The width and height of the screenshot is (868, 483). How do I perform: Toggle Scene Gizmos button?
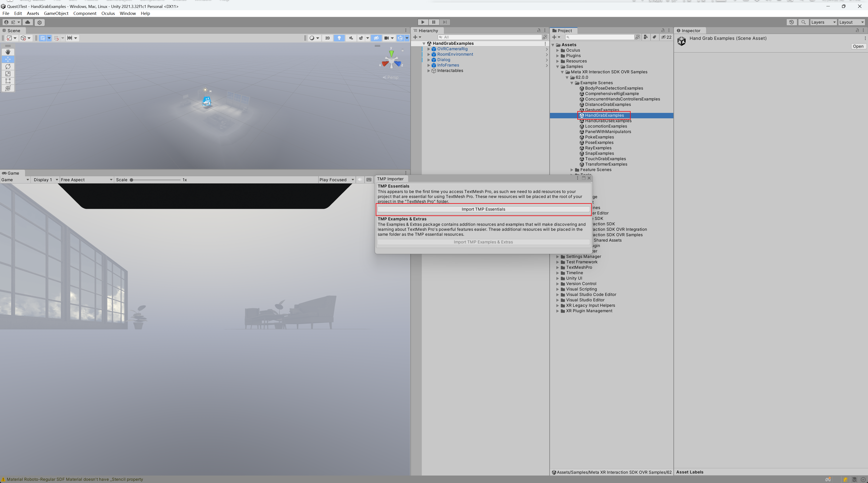[400, 38]
